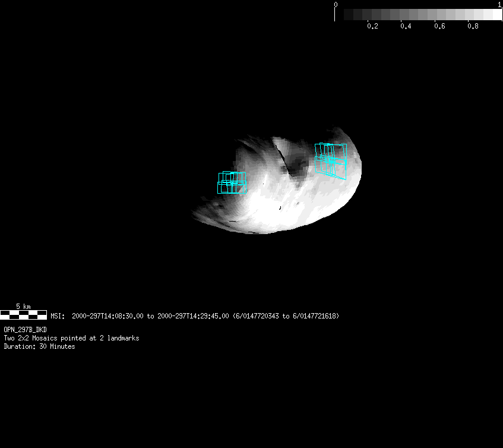Image resolution: width=503 pixels, height=448 pixels.
Task: Click the "Two 2x2 Mosaics" description line
Action: coord(71,338)
